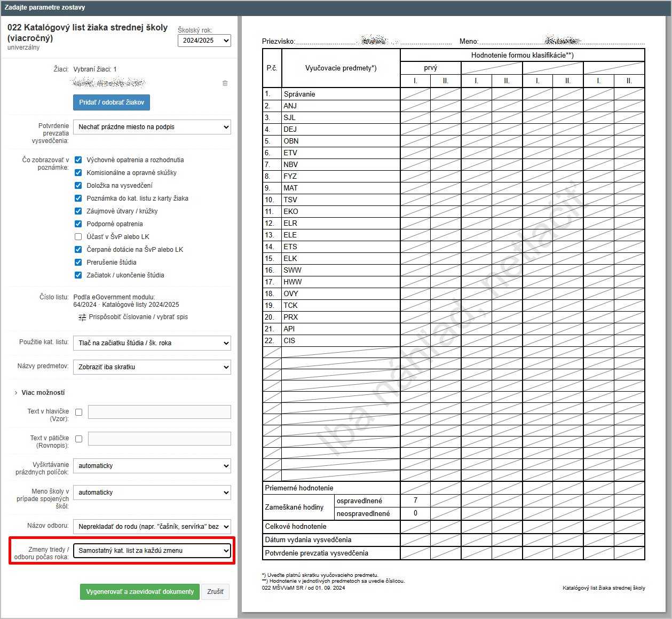Image resolution: width=672 pixels, height=619 pixels.
Task: Click Dátum vydania vysvedčenia row label
Action: click(x=308, y=540)
